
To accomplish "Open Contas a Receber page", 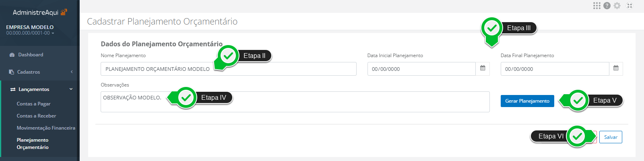I will [36, 116].
